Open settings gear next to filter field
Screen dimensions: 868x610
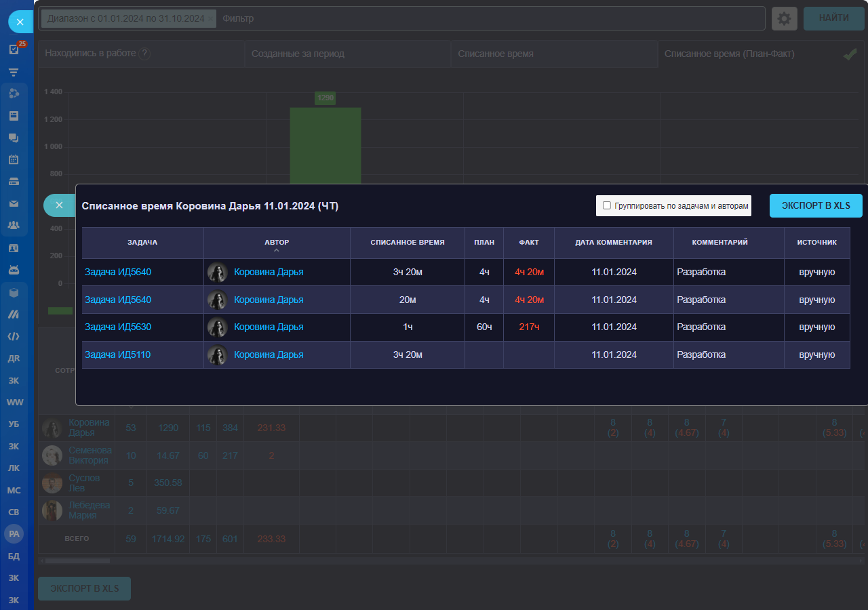pyautogui.click(x=785, y=19)
